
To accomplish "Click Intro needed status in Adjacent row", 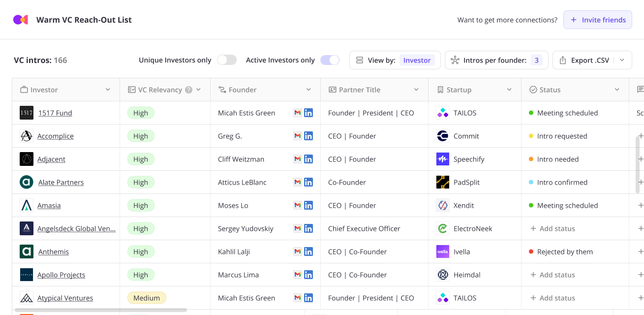I will coord(553,159).
